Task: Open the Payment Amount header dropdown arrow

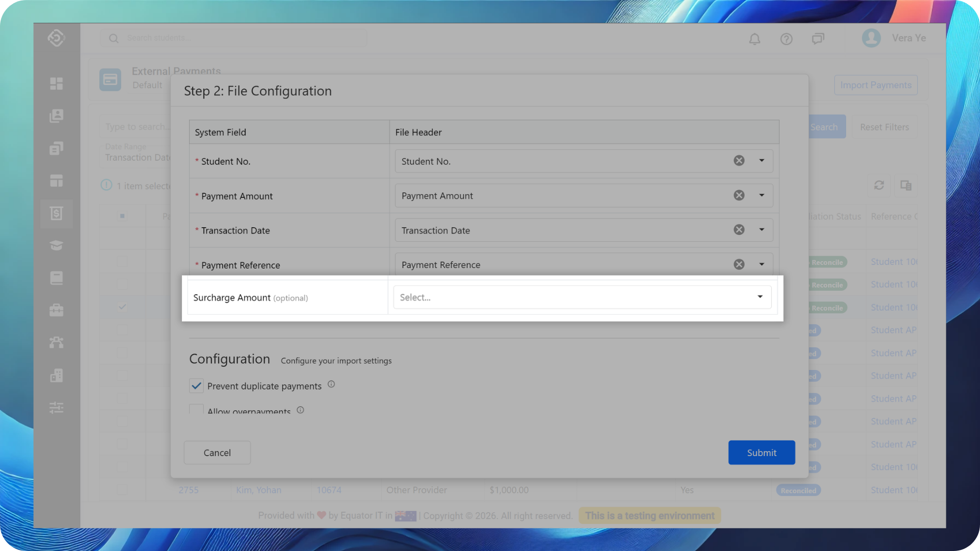Action: tap(762, 195)
